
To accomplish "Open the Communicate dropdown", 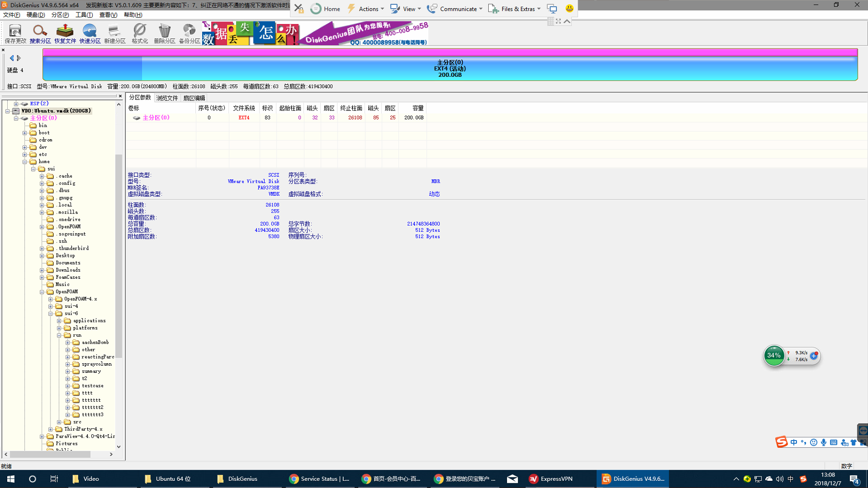I will 455,9.
